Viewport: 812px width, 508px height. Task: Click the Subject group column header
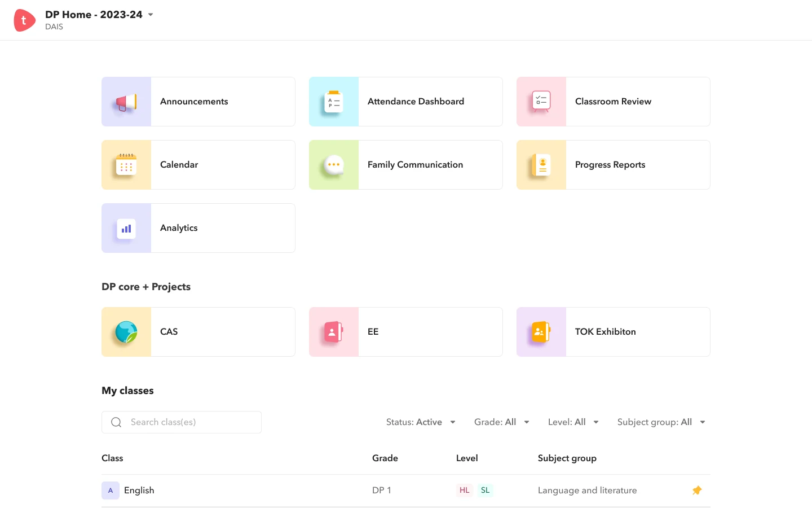point(567,458)
